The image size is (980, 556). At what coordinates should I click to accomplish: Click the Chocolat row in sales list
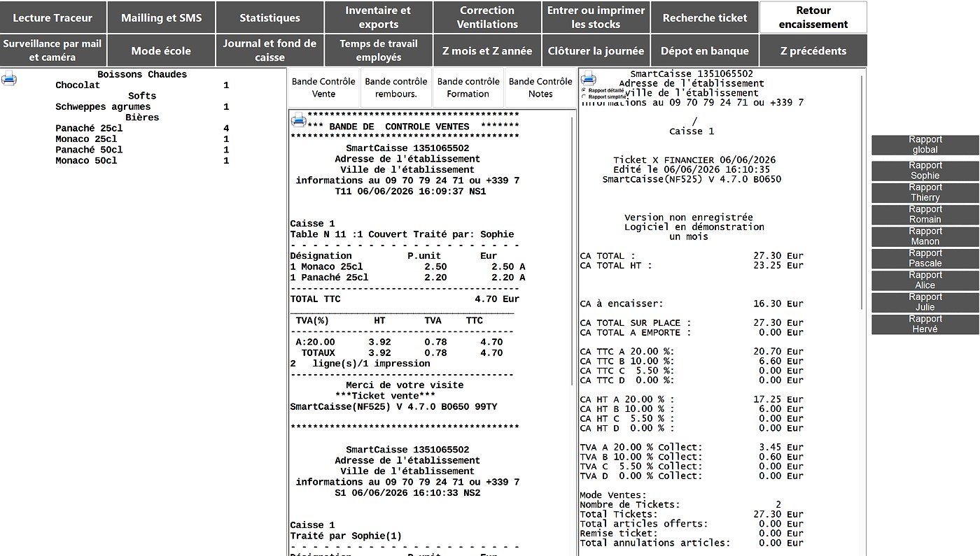click(142, 85)
